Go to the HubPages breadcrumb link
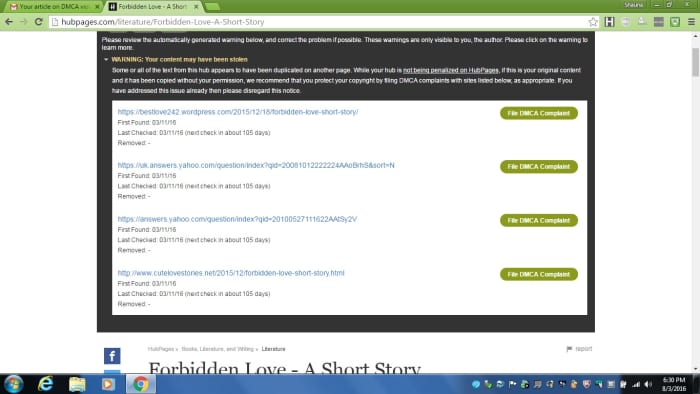 [161, 349]
